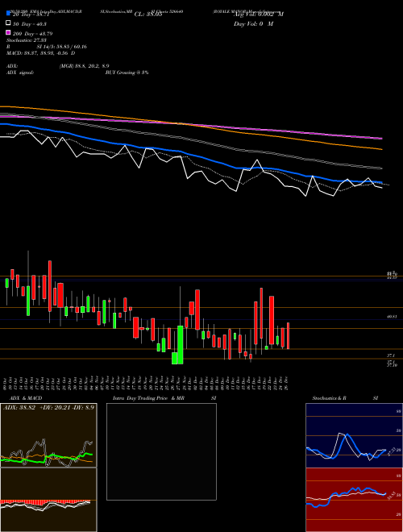Click the magenta 200 Day line's right end
Viewport: 403px width, 532px height.
click(380, 138)
